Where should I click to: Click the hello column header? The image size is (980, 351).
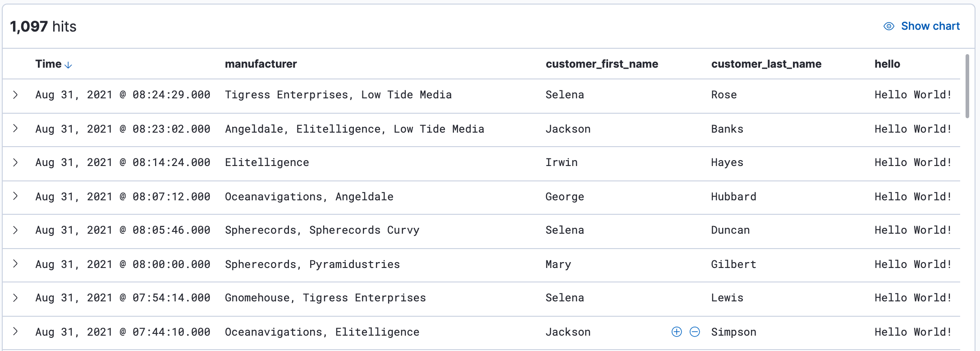(886, 64)
